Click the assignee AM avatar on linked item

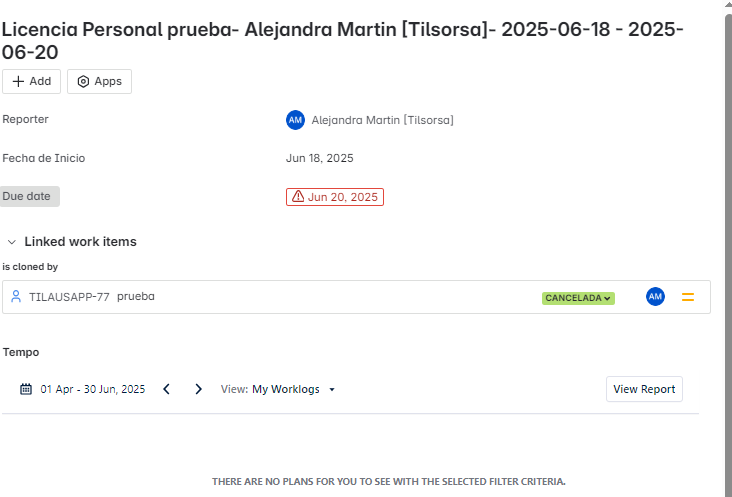point(655,297)
